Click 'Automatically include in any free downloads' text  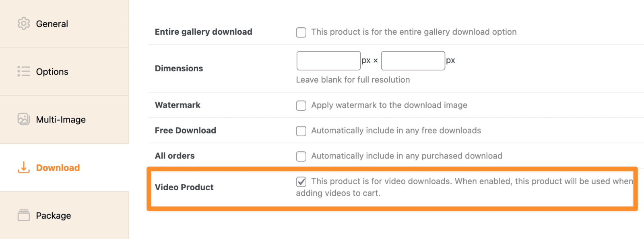pos(396,131)
